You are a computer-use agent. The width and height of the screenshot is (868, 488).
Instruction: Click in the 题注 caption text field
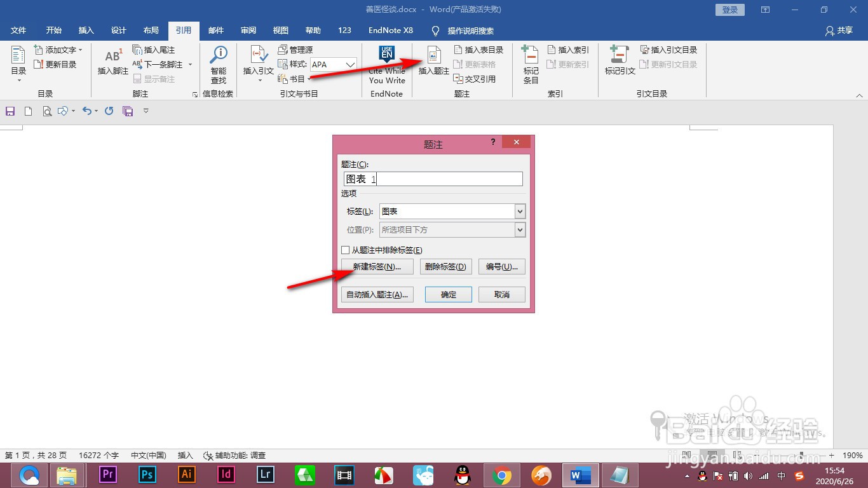[x=433, y=179]
